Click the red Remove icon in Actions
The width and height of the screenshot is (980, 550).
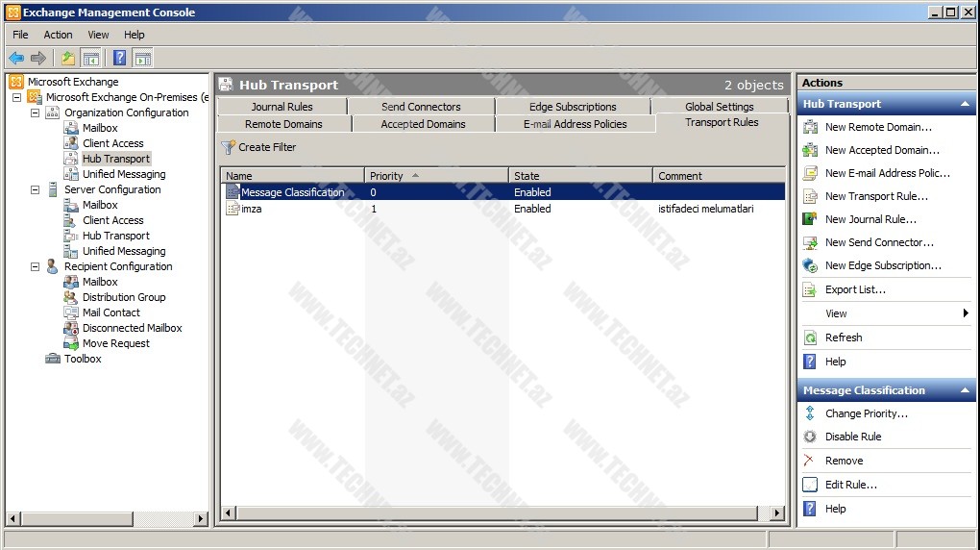[809, 461]
